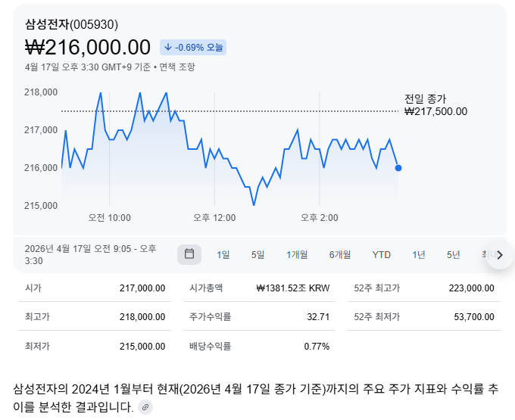
Task: Click the 218,000 y-axis label
Action: [x=41, y=92]
